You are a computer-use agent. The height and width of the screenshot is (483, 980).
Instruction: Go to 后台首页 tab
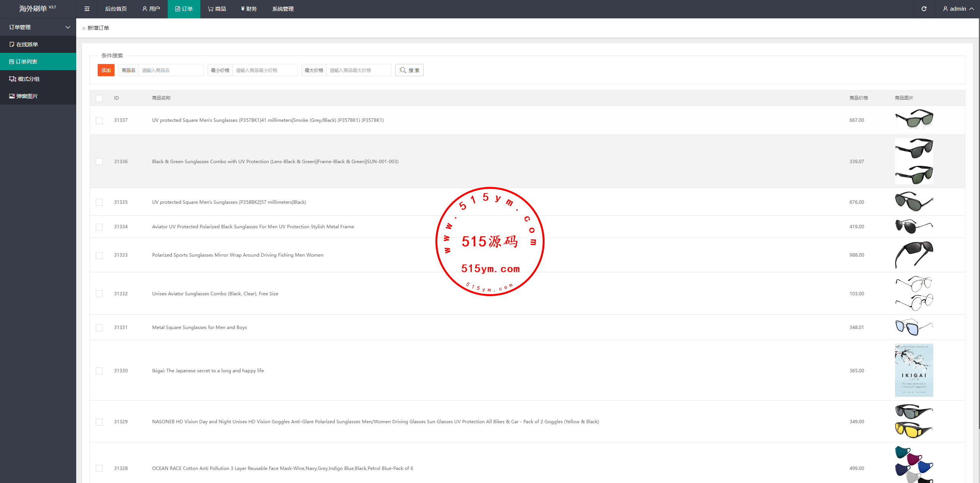(x=116, y=9)
